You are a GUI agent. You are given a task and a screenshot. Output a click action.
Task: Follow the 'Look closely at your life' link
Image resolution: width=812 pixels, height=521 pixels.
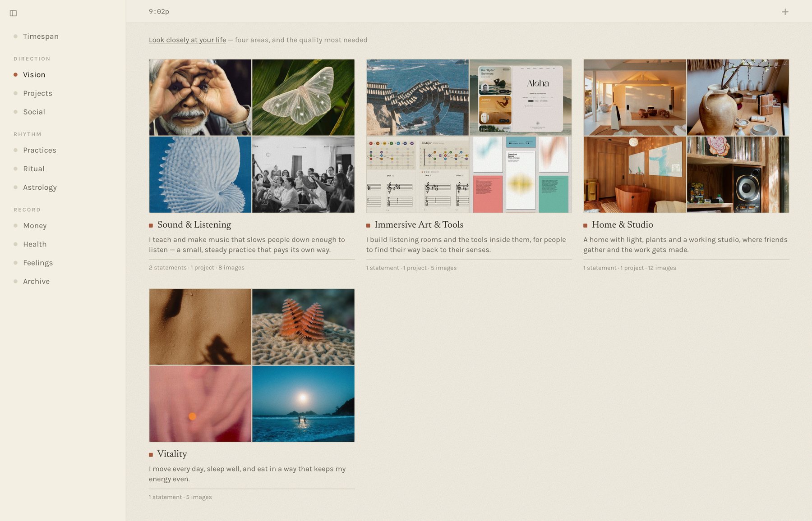pyautogui.click(x=187, y=40)
